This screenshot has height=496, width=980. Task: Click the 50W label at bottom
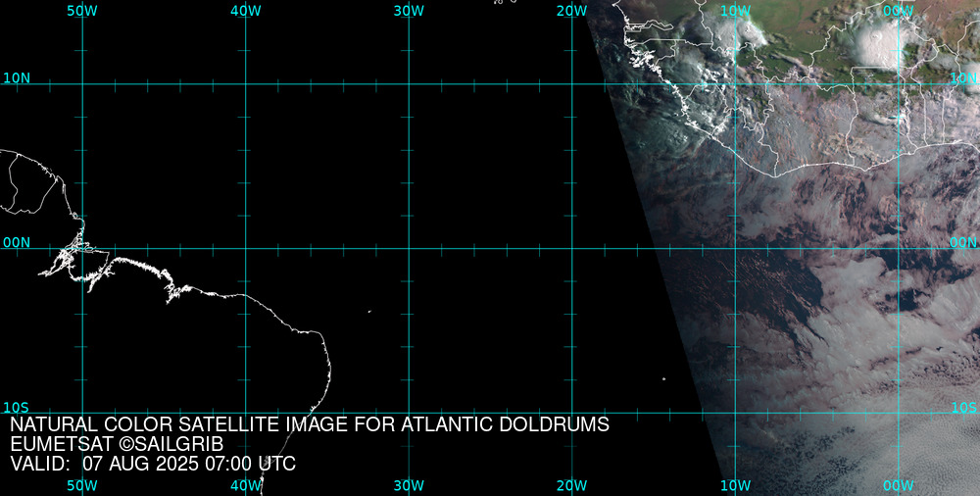coord(82,486)
